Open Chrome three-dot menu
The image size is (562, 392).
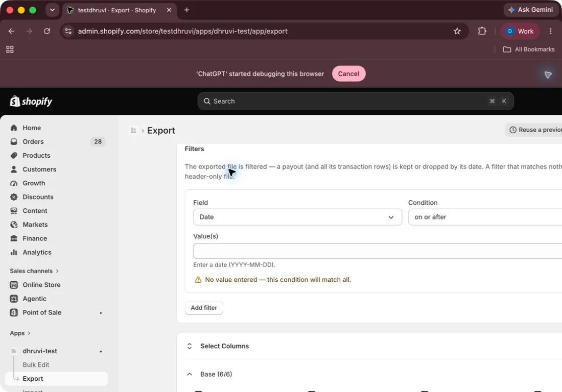pos(551,31)
